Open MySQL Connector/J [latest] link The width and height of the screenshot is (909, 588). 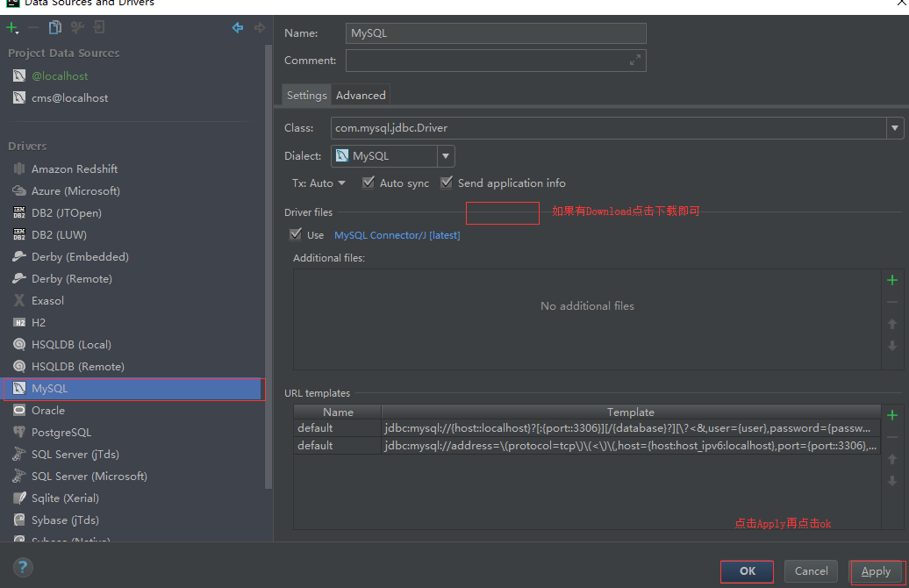[x=397, y=235]
